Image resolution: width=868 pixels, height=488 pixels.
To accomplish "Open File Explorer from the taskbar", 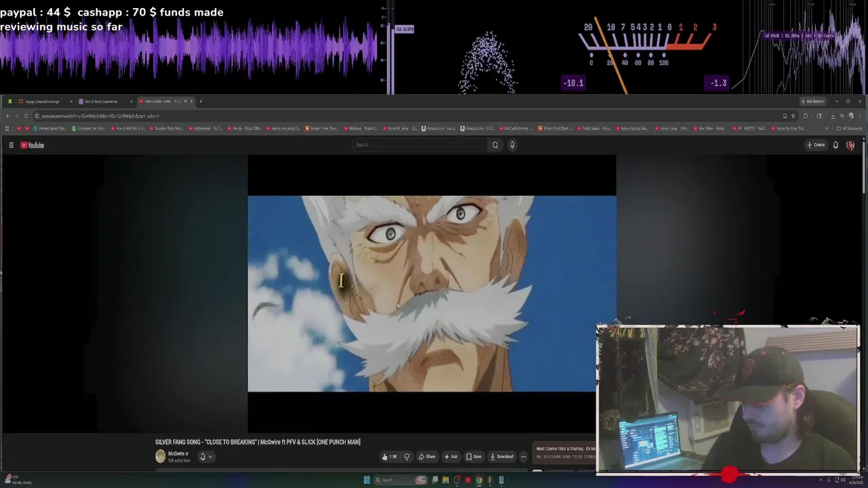I will 446,480.
